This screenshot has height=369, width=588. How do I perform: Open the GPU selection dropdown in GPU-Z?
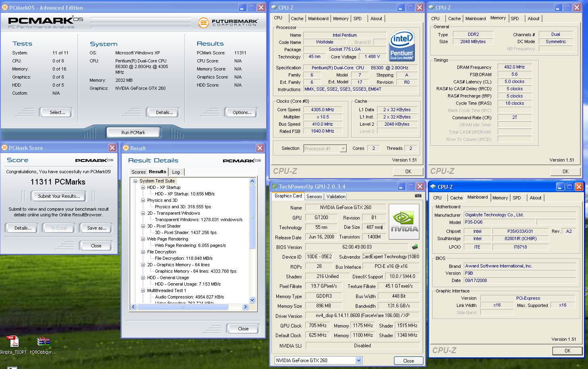tap(359, 361)
